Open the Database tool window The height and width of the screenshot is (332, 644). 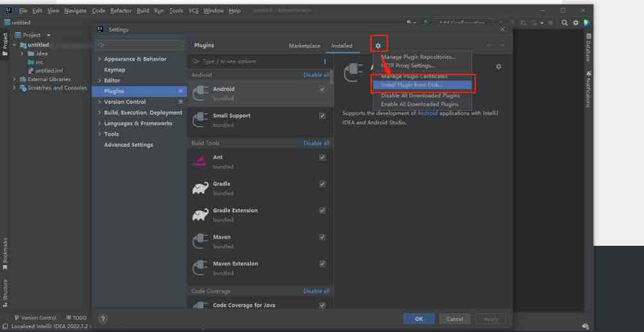click(x=589, y=48)
